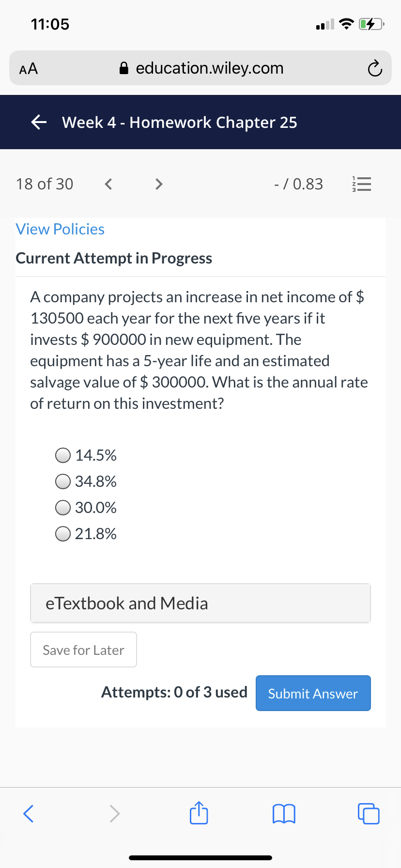Go back using the header arrow
401x868 pixels.
pyautogui.click(x=39, y=122)
